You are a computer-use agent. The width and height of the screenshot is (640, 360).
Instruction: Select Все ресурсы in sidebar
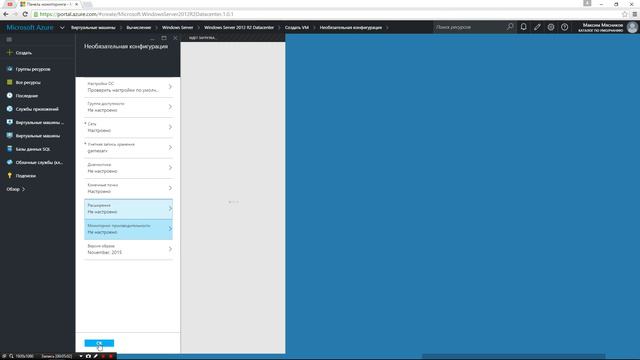(x=28, y=82)
